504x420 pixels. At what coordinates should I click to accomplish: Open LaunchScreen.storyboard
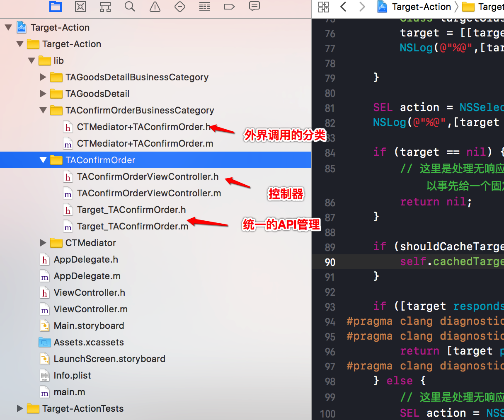click(109, 359)
